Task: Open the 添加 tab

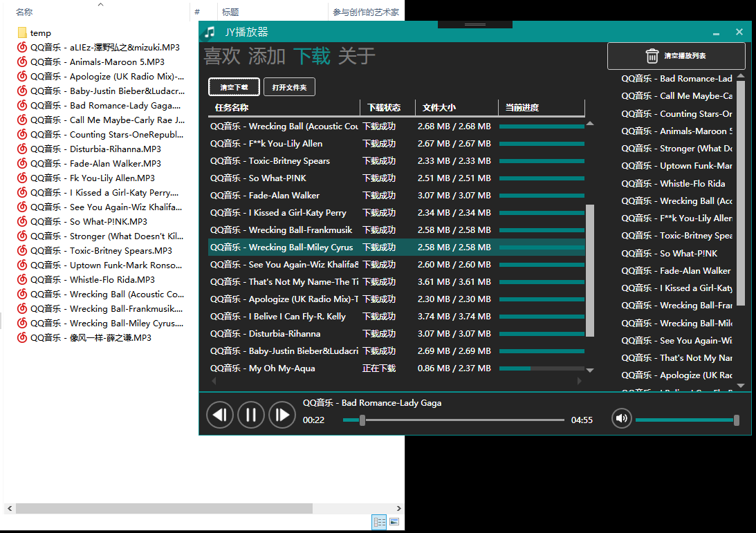Action: (x=266, y=57)
